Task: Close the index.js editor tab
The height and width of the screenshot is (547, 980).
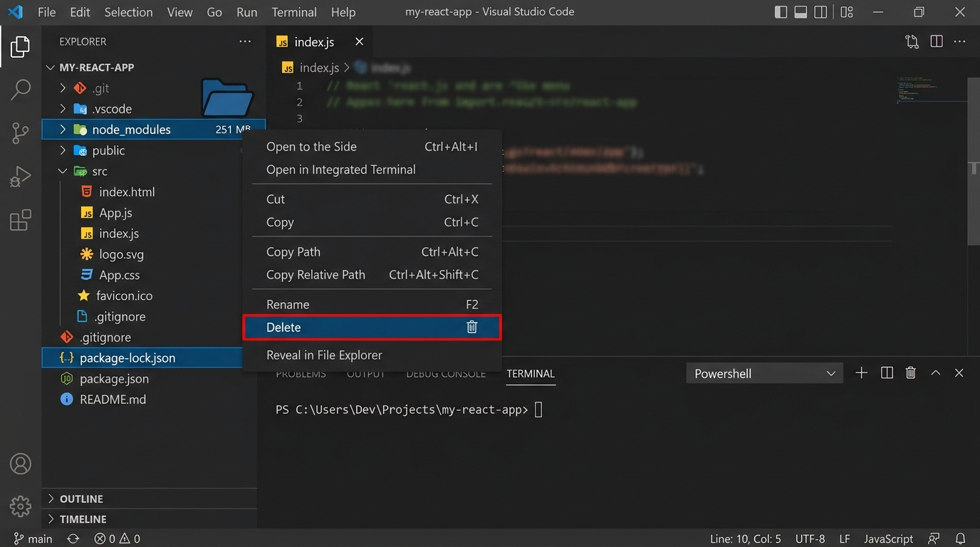Action: pyautogui.click(x=359, y=41)
